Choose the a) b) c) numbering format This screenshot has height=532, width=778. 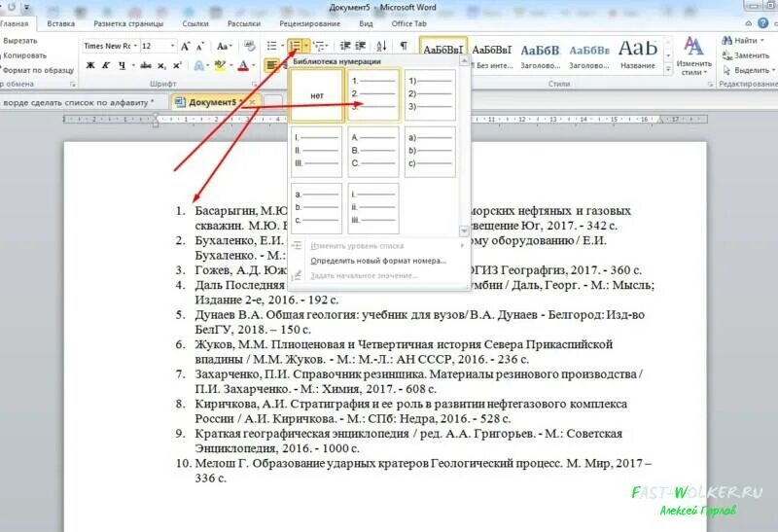(x=430, y=152)
